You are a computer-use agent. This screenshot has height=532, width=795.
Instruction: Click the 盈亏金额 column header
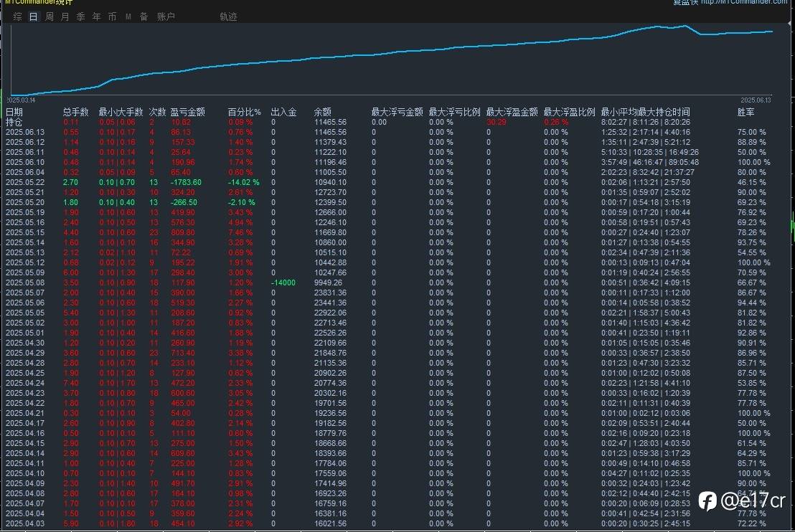(x=187, y=112)
